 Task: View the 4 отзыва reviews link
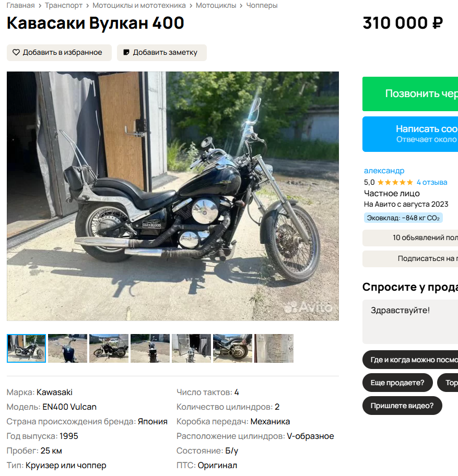click(432, 182)
